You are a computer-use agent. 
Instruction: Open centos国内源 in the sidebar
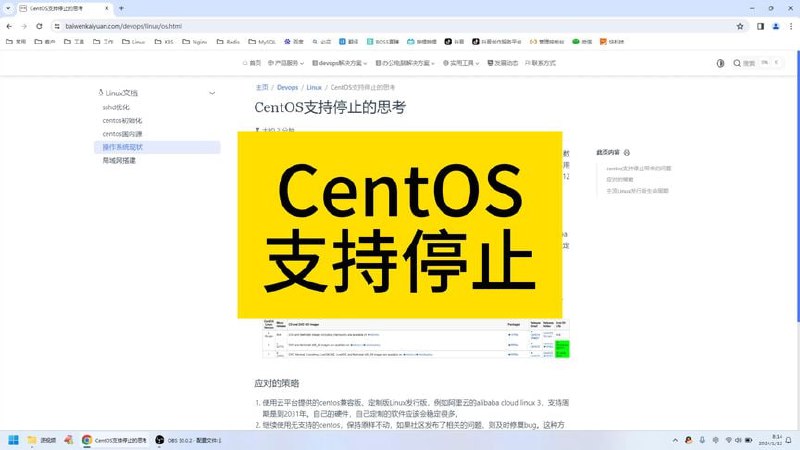(x=122, y=134)
